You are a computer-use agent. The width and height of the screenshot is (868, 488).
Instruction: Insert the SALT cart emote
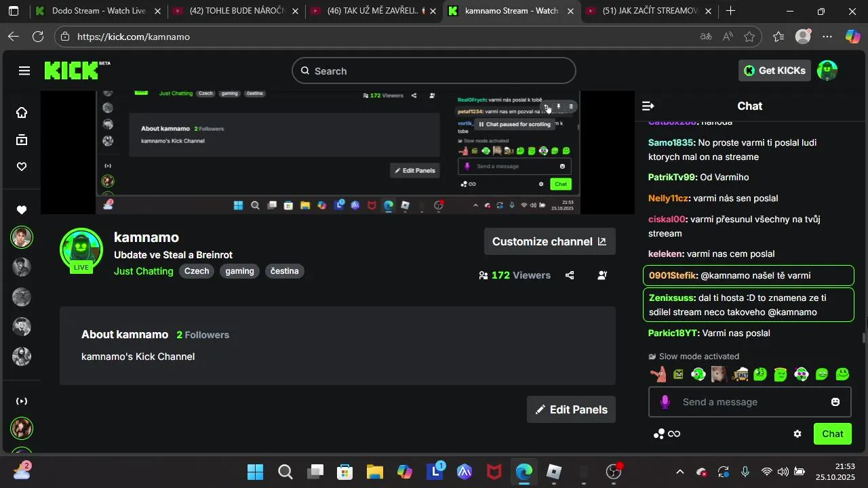tap(740, 373)
